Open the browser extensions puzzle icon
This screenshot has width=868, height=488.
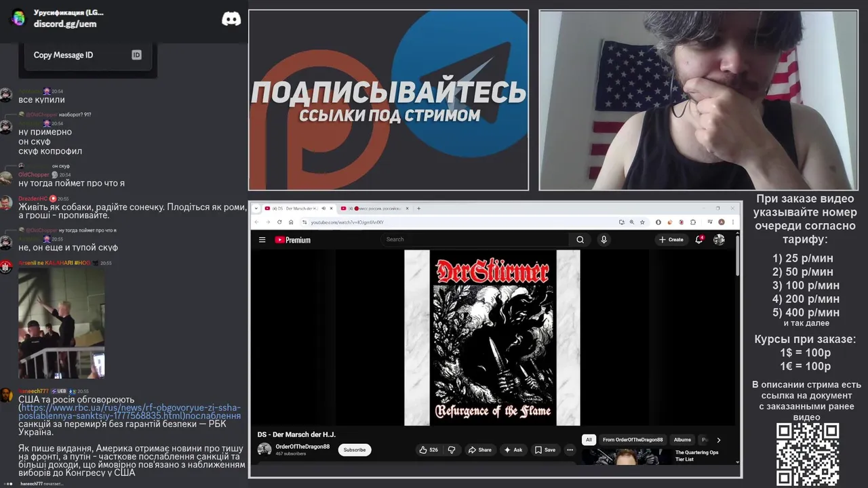click(693, 222)
